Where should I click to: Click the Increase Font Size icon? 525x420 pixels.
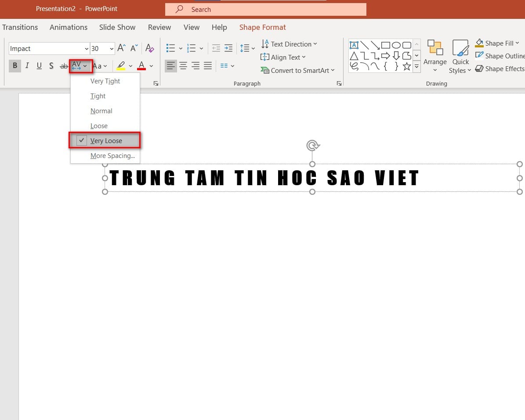(x=122, y=48)
